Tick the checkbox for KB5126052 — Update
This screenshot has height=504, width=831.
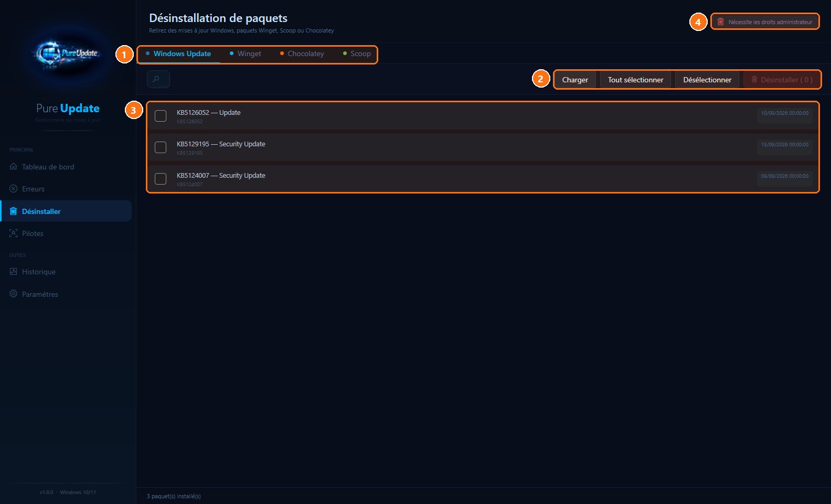point(161,116)
